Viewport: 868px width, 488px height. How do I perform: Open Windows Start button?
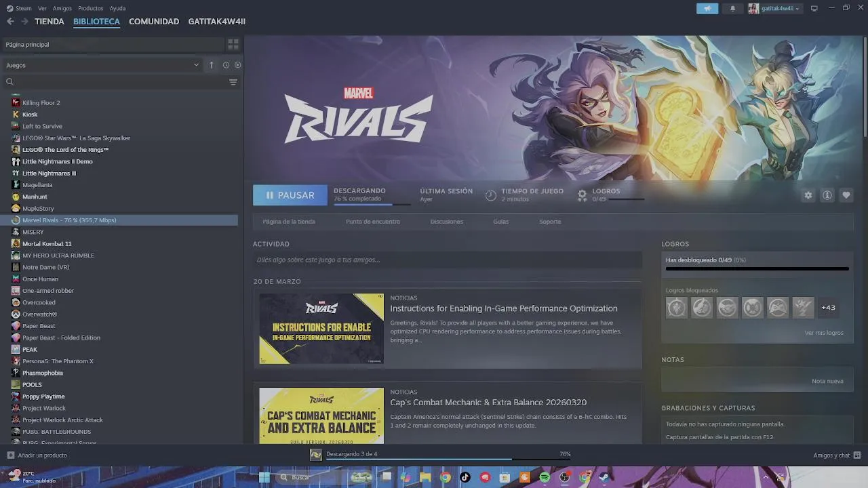tap(264, 477)
